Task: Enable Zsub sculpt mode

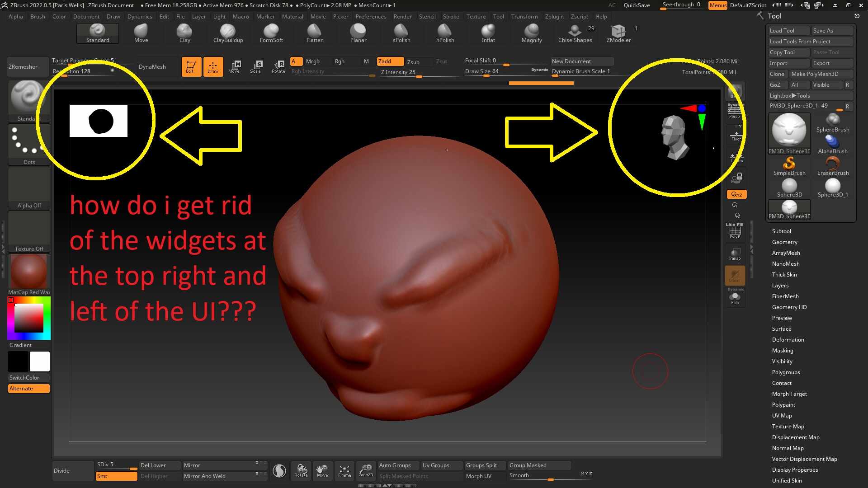Action: 413,62
